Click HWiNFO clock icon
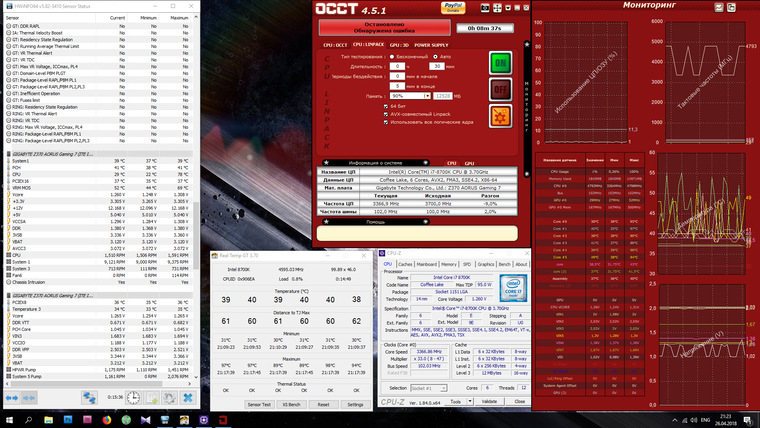The image size is (760, 428). point(133,398)
